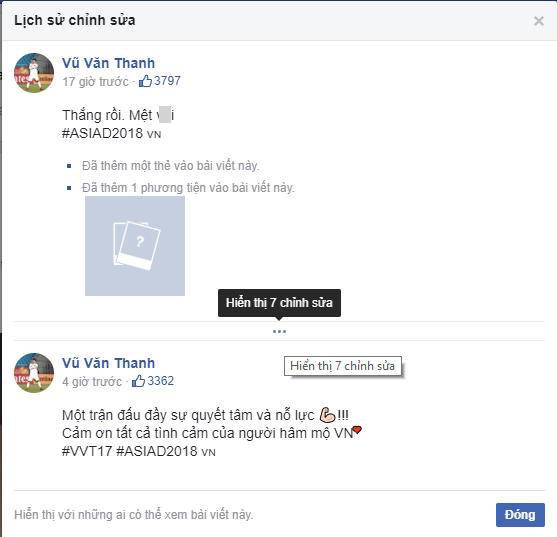Open Vũ Văn Thanh profile from 4 giờ post
Screen dimensions: 557x537
tap(108, 363)
